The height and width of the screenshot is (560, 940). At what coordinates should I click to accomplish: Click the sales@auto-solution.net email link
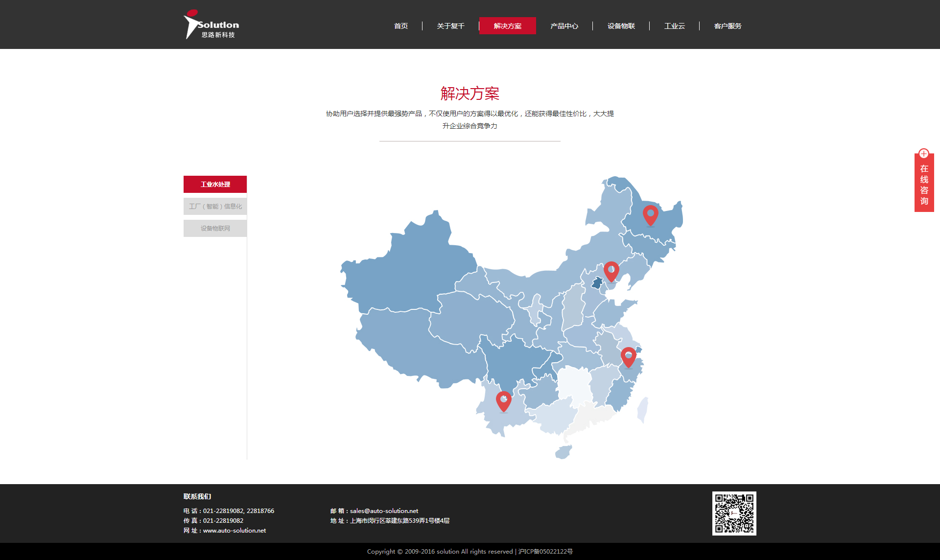click(384, 511)
